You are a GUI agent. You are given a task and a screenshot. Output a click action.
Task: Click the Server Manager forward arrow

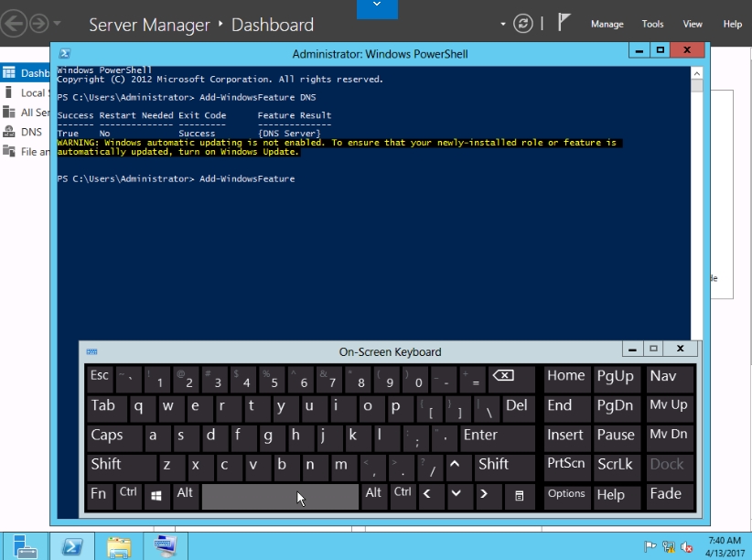click(39, 23)
